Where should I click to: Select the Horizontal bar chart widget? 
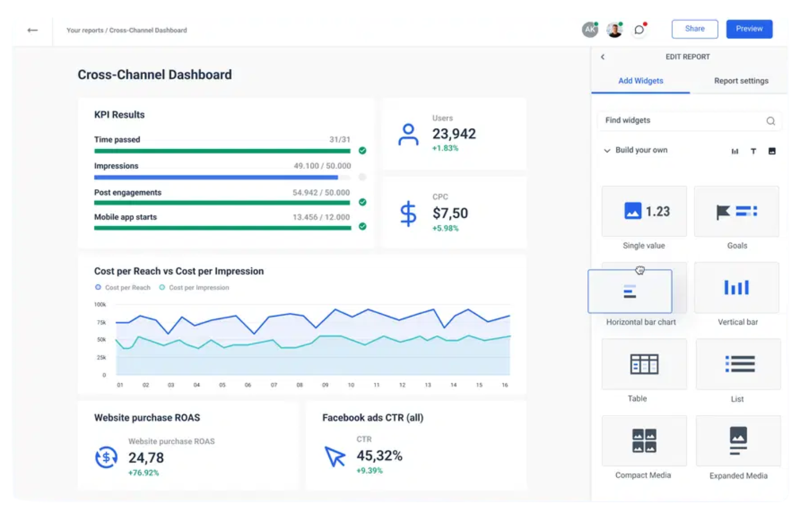pos(630,291)
